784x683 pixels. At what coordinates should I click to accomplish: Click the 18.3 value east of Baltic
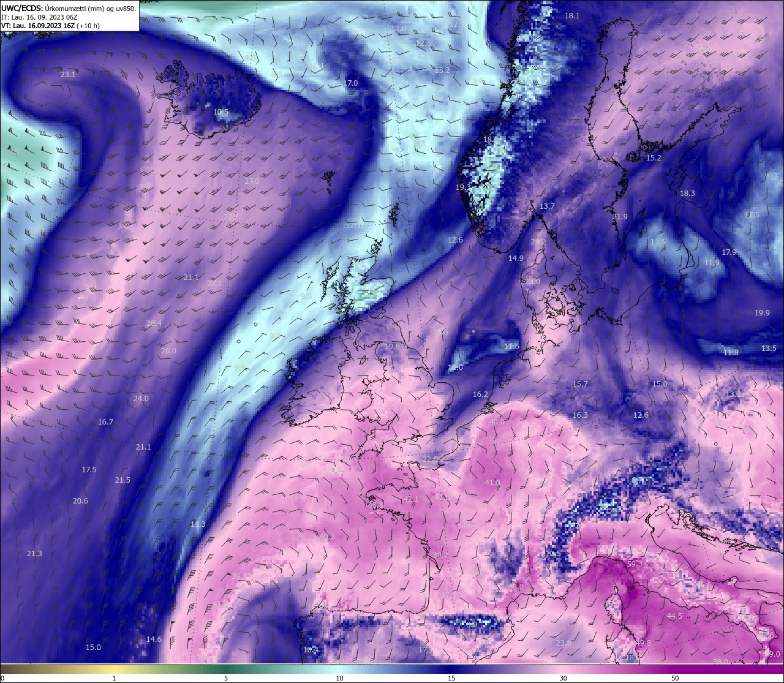(x=687, y=194)
